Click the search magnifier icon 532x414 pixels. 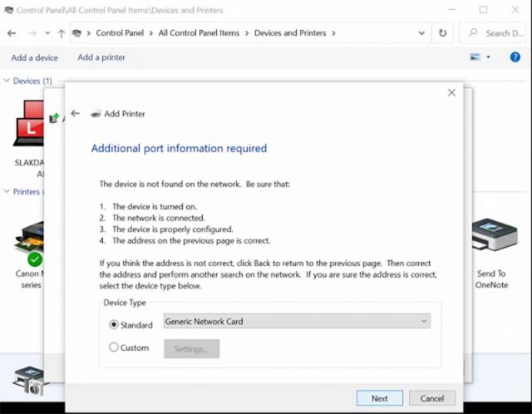pyautogui.click(x=473, y=33)
